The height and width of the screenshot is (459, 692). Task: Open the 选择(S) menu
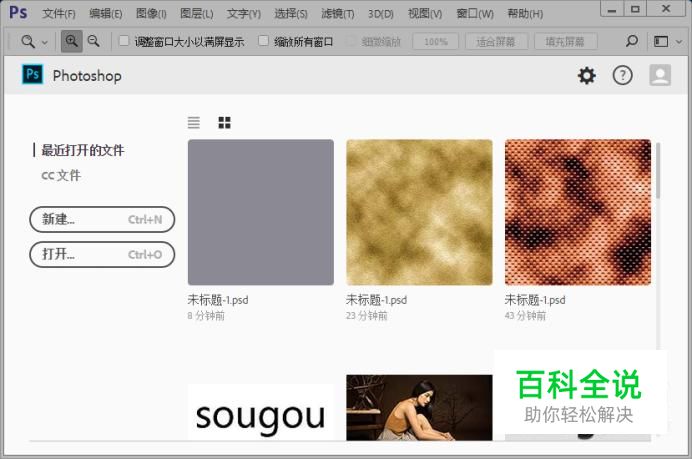coord(291,14)
